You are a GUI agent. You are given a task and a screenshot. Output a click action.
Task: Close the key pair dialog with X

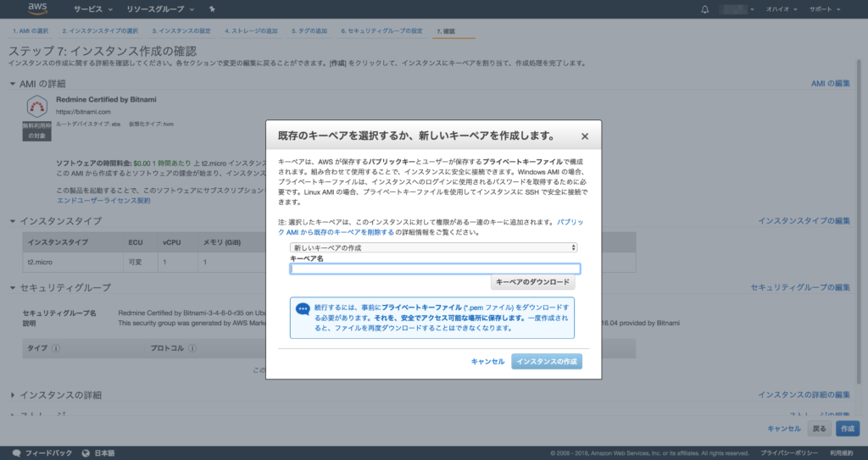[x=585, y=136]
